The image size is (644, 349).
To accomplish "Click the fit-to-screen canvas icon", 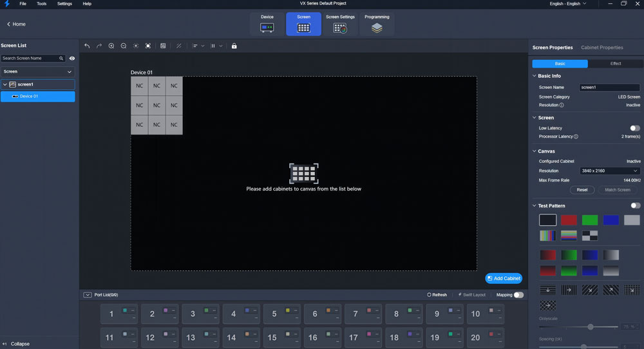I will point(148,46).
